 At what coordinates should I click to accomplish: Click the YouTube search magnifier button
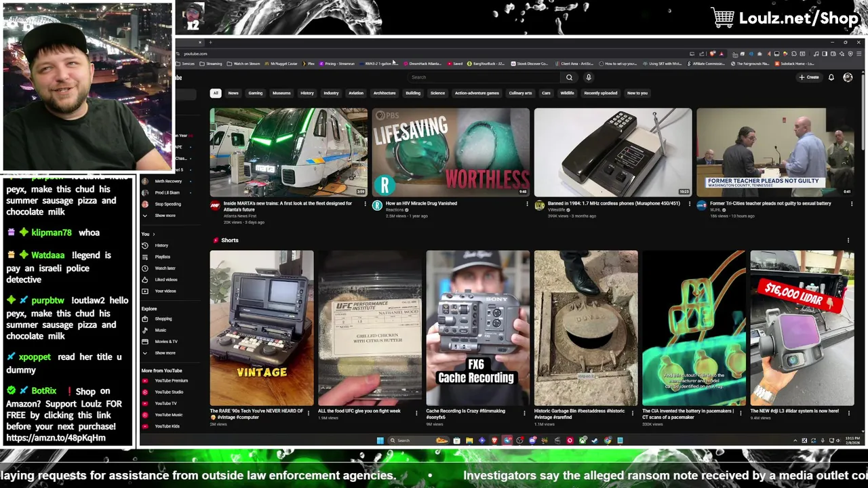coord(569,77)
